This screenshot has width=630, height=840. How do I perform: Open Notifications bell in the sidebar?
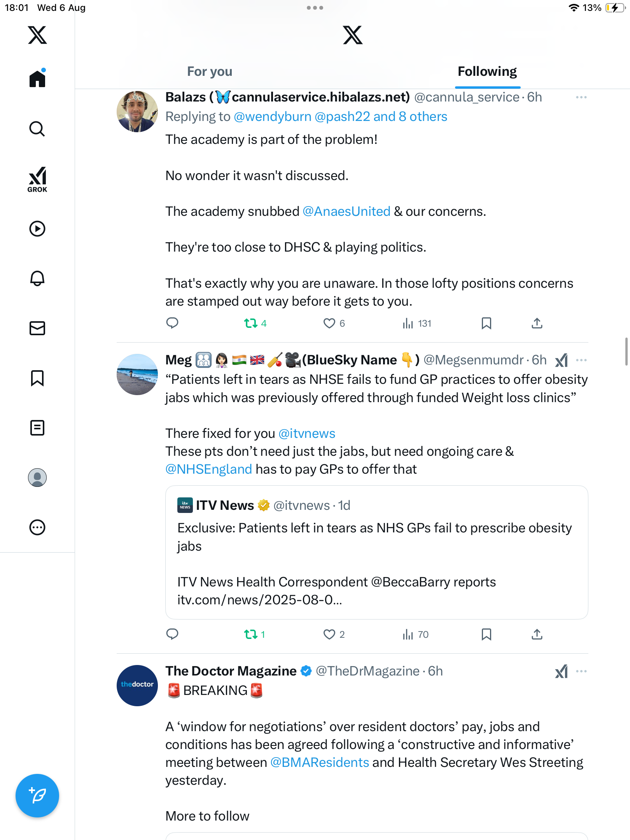click(x=37, y=278)
